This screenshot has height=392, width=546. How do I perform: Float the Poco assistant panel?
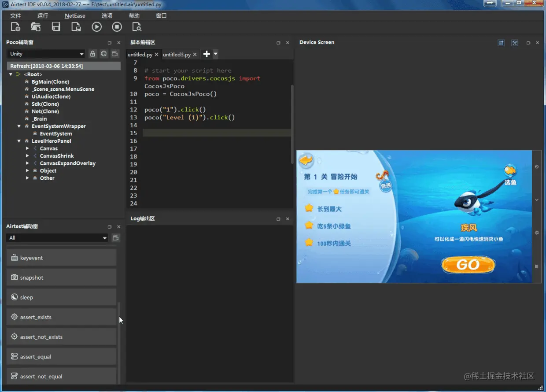(110, 43)
